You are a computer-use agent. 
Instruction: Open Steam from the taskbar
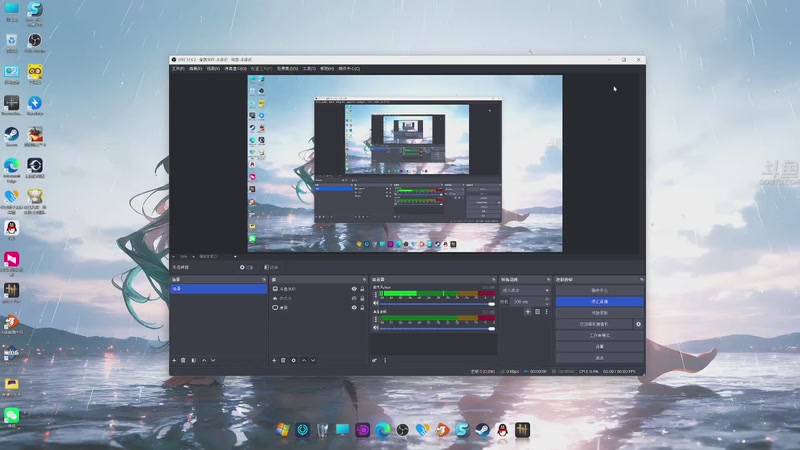tap(482, 430)
